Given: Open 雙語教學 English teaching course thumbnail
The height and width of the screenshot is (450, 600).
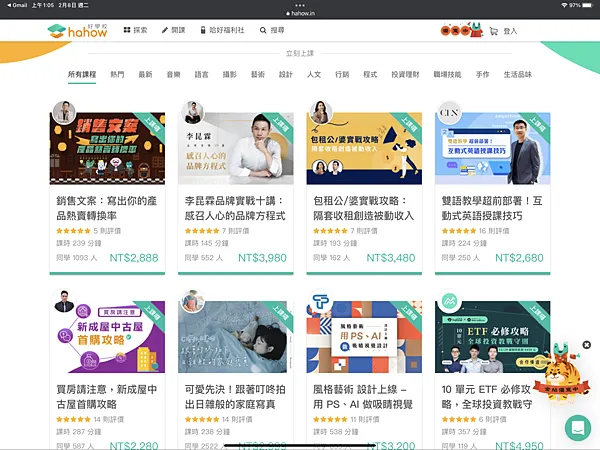Looking at the screenshot, I should [492, 148].
